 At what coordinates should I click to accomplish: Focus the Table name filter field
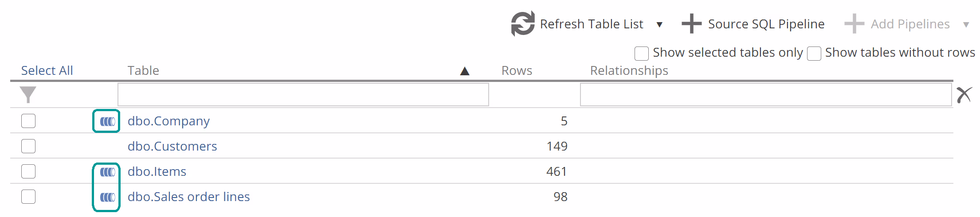click(303, 95)
